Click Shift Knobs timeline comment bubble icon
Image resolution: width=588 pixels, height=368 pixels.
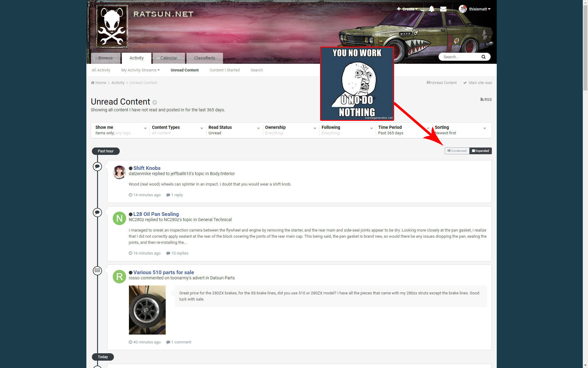coord(97,167)
